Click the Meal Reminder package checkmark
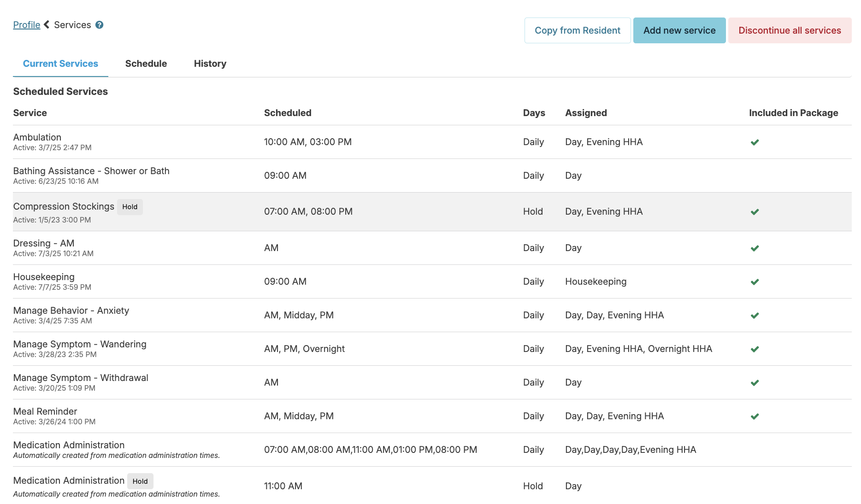Screen dimensions: 861x504 click(x=755, y=416)
